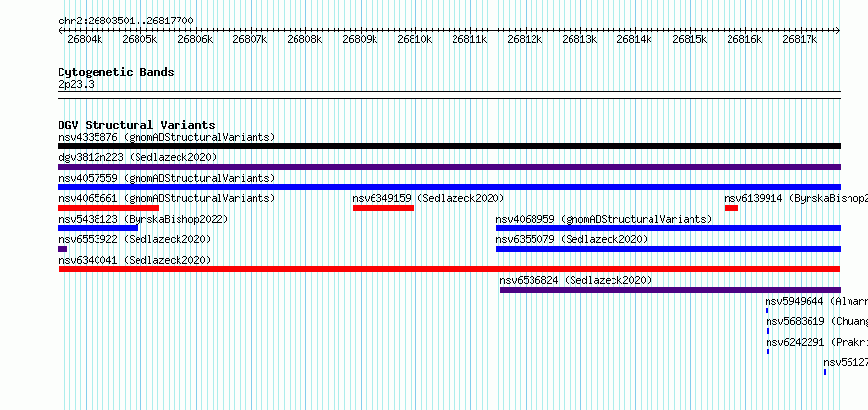Click the blue nsv6355079 variant bar
This screenshot has width=868, height=410.
(668, 249)
